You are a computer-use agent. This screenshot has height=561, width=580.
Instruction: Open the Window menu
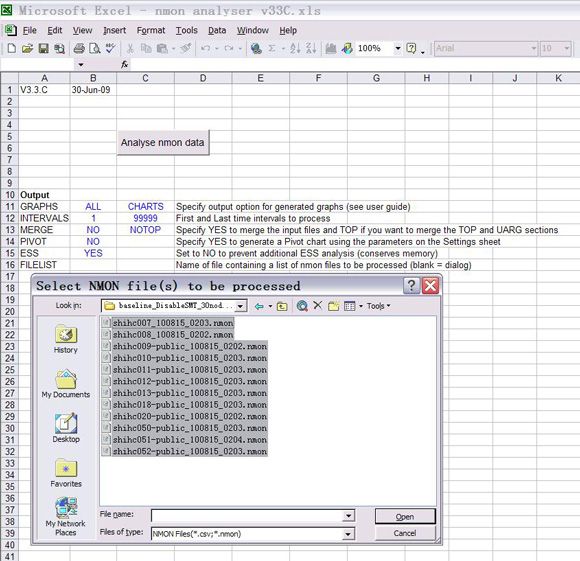(x=253, y=30)
